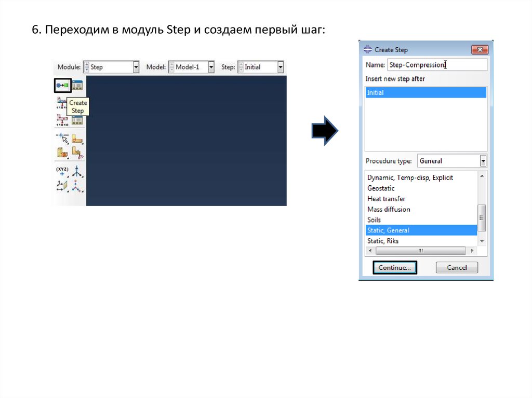Click the procedure list vertical scrollbar thumb

coord(482,218)
